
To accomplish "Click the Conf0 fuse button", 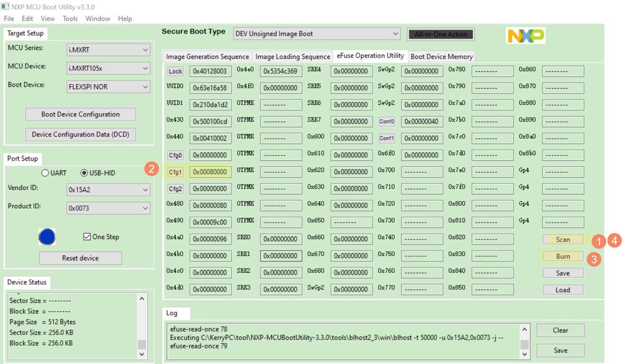I will click(387, 122).
